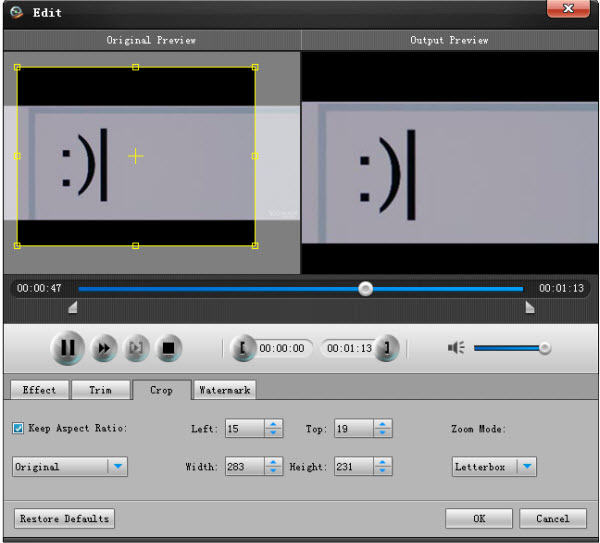Viewport: 600px width, 543px height.
Task: Click the Left value spinner arrows
Action: [273, 428]
